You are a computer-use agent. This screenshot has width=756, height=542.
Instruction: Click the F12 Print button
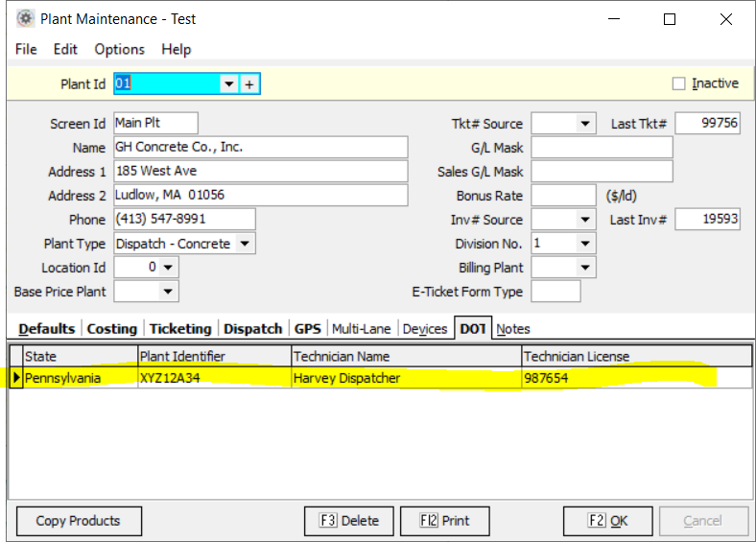444,521
